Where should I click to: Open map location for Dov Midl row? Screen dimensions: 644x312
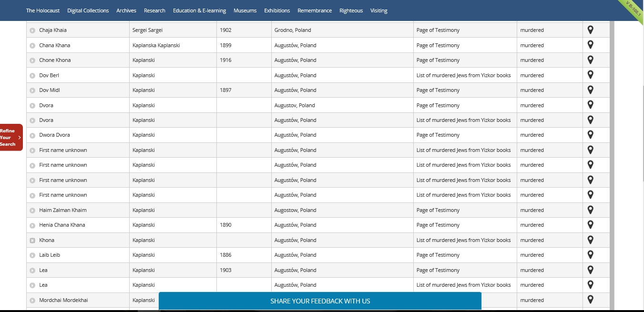[590, 90]
